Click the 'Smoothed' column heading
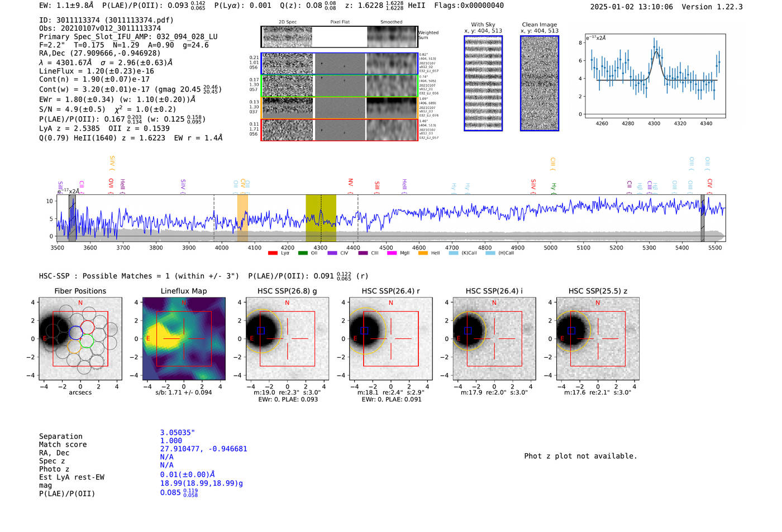 tap(392, 22)
